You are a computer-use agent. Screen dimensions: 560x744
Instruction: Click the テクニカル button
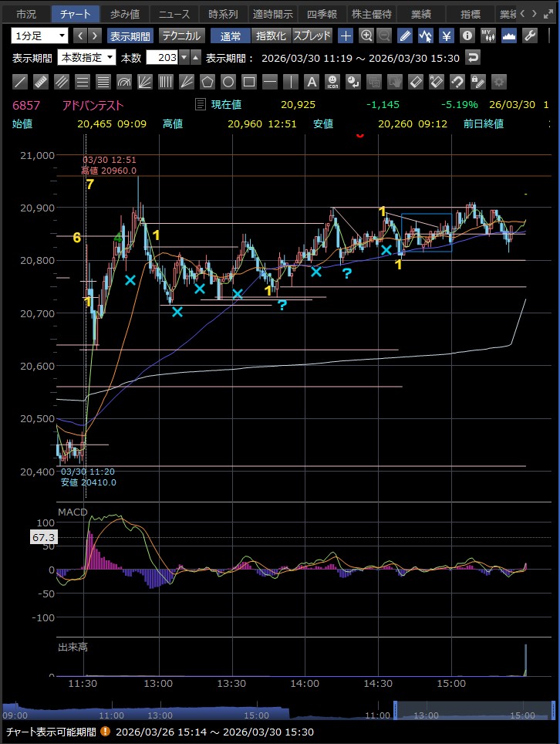pyautogui.click(x=181, y=36)
